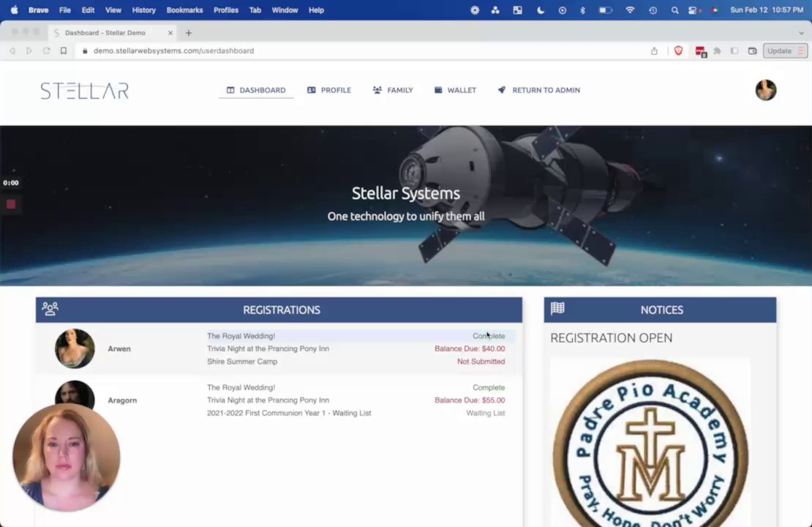Open Aragorn's Trivia Night registration
812x527 pixels.
tap(268, 400)
